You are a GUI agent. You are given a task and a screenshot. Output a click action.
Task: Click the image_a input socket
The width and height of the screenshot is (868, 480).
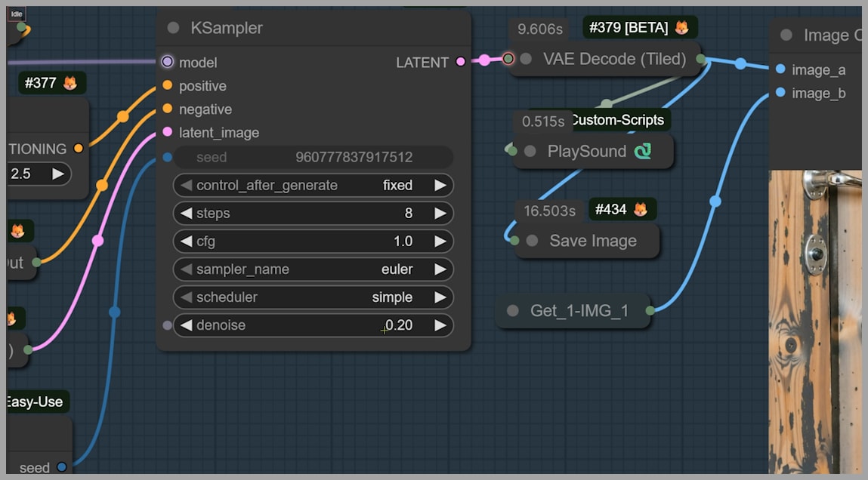(x=780, y=69)
